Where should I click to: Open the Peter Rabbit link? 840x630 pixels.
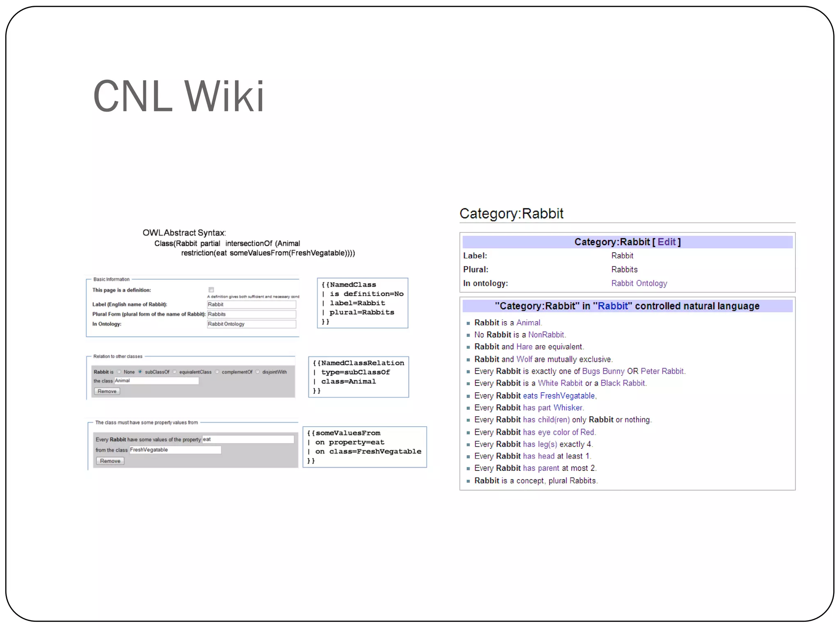tap(662, 371)
